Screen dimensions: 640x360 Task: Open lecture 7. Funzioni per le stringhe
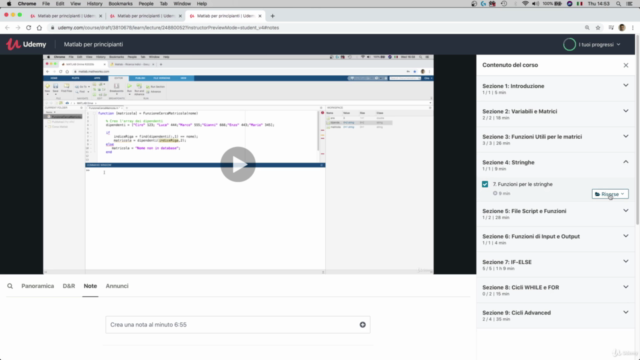[522, 184]
